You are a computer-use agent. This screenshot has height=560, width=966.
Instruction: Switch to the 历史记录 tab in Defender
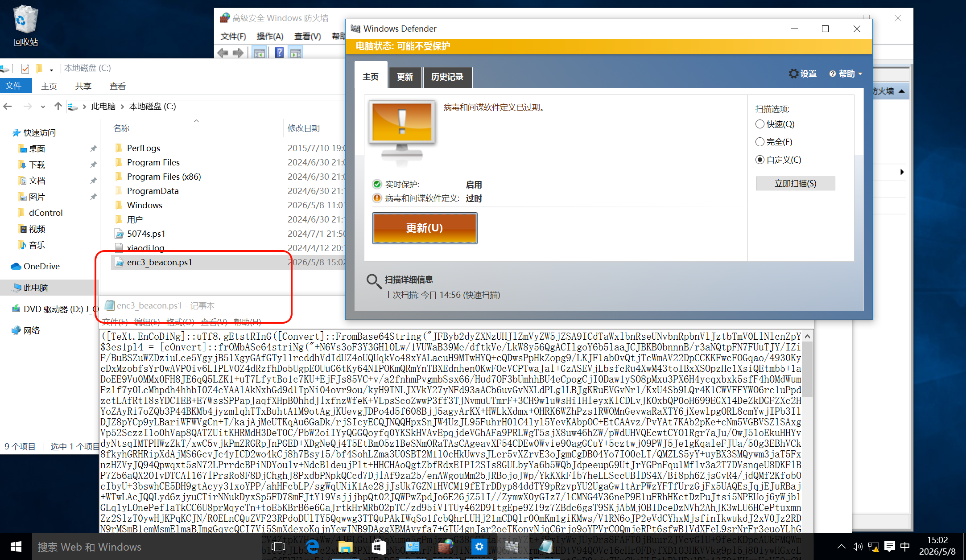point(447,77)
